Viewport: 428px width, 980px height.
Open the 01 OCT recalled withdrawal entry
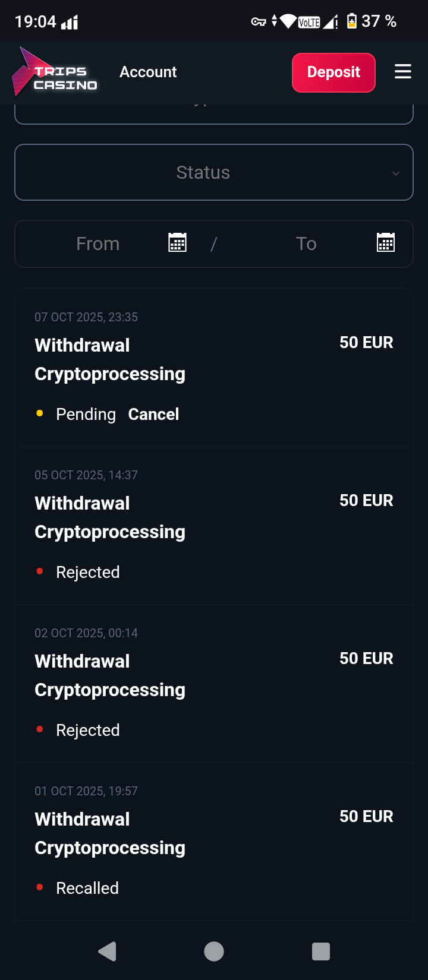(x=213, y=842)
